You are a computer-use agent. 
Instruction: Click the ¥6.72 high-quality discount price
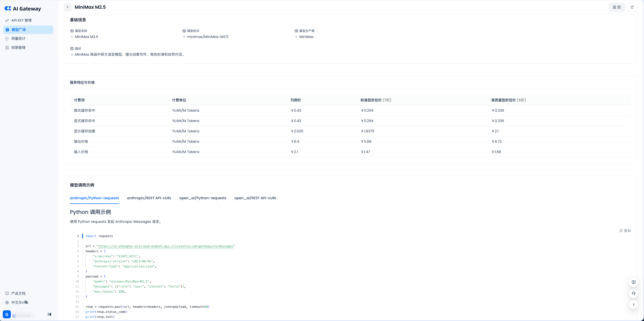(x=496, y=141)
